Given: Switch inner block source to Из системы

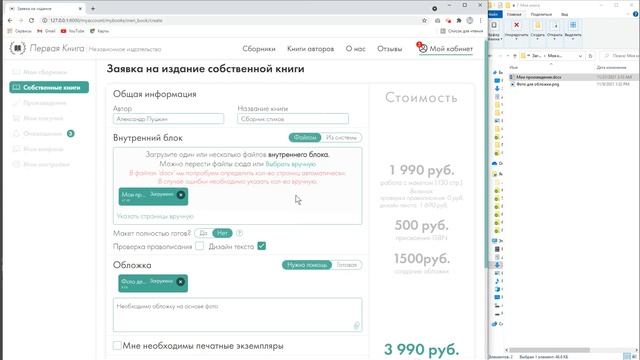Looking at the screenshot, I should tap(341, 138).
